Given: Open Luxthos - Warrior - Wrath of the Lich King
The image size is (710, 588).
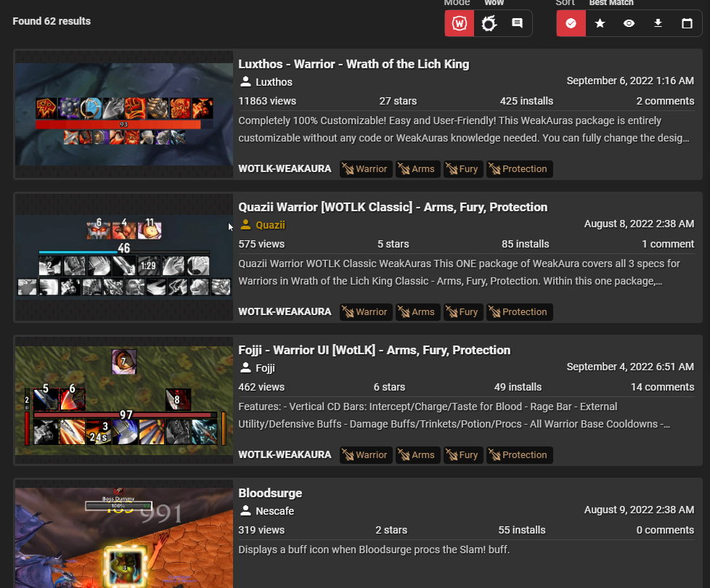Looking at the screenshot, I should click(354, 65).
